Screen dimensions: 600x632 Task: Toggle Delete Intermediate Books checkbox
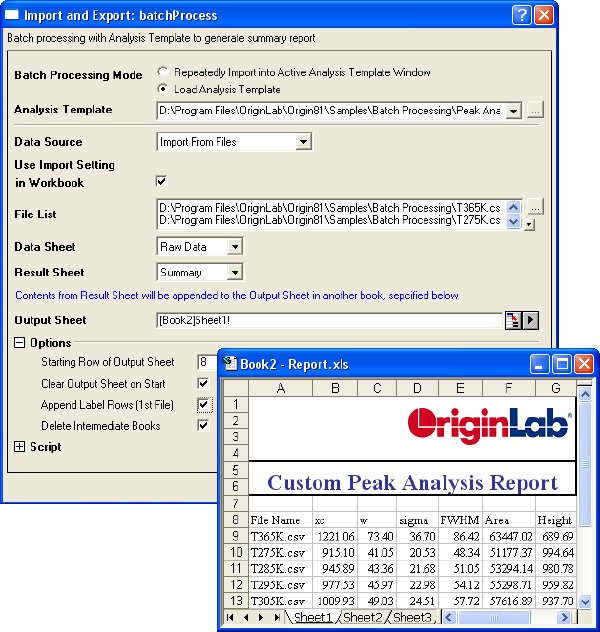(x=203, y=425)
